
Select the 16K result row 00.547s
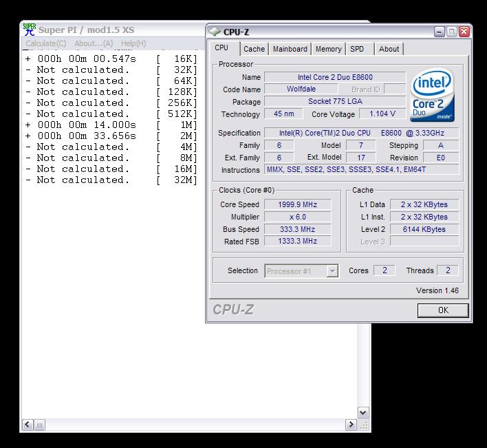(x=111, y=58)
